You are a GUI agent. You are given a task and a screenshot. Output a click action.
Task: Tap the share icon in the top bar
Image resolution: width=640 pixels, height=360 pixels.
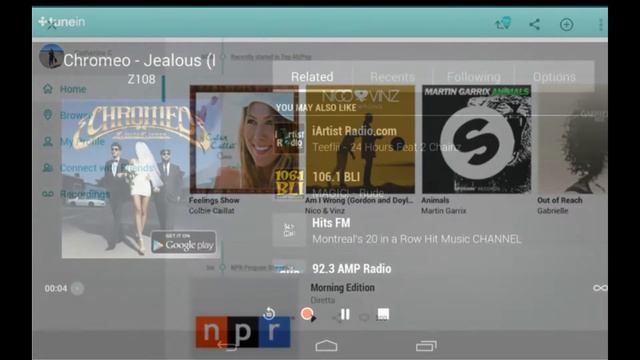pos(534,24)
